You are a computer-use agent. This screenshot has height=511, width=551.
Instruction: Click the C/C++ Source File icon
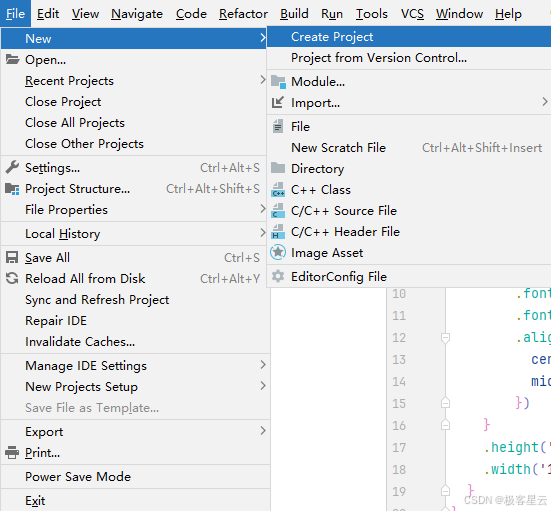(278, 211)
